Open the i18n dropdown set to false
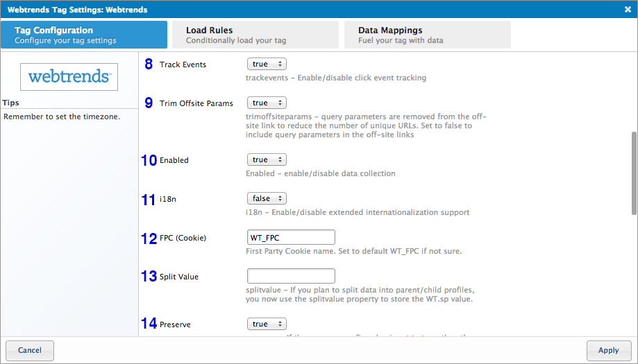The image size is (638, 364). (267, 198)
